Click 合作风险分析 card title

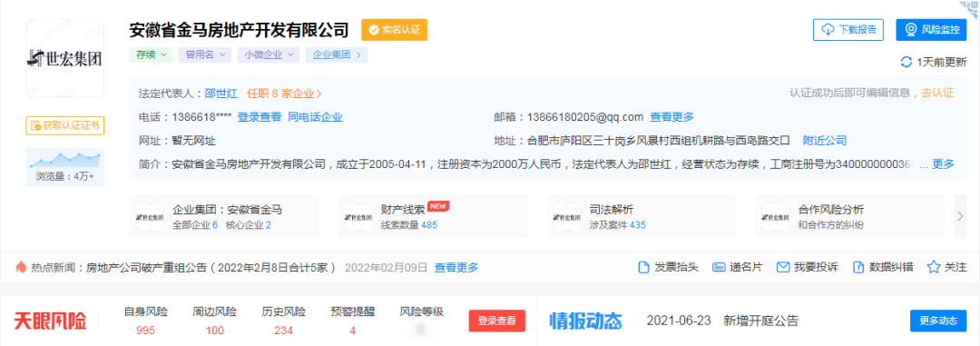point(831,210)
